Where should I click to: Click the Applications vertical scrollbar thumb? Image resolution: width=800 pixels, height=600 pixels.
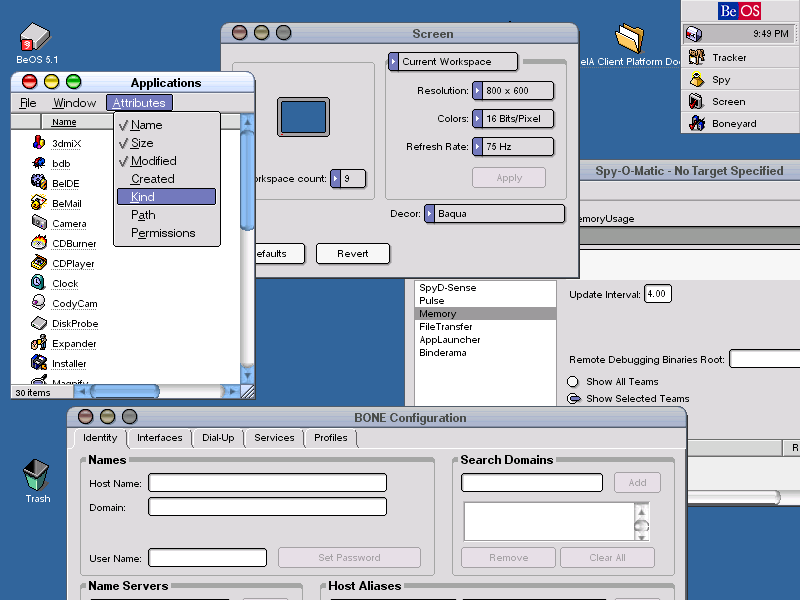coord(247,180)
